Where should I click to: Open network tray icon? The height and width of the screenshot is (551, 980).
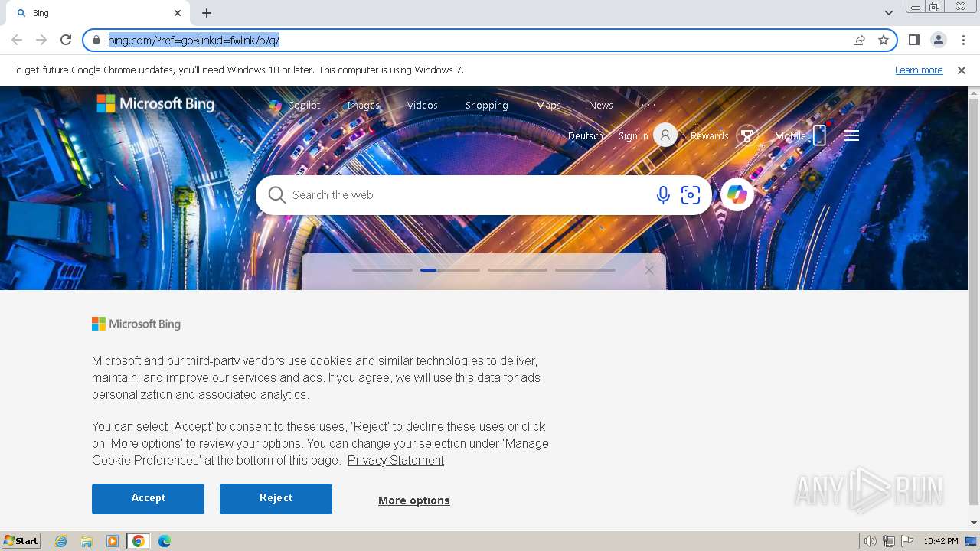(x=889, y=541)
